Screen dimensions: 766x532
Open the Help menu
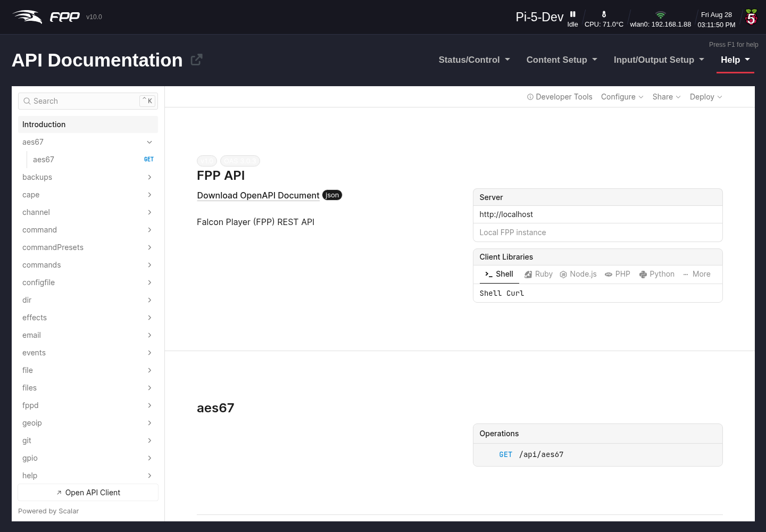[735, 60]
